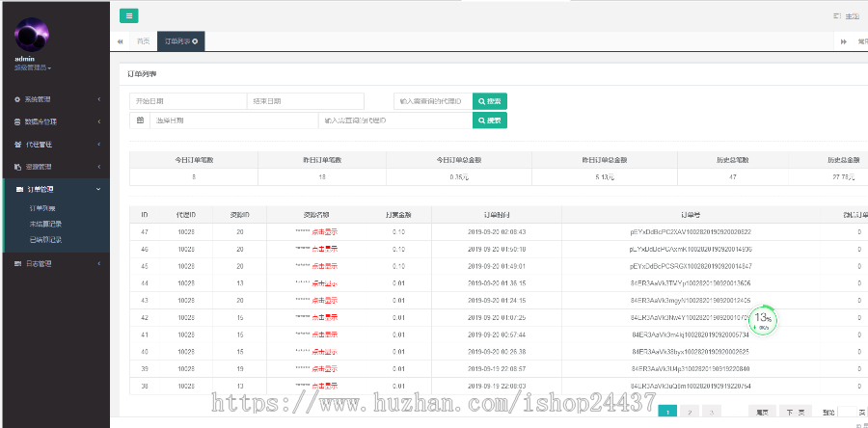The image size is (868, 428).
Task: Close the 订单列表 tab via its x icon
Action: pyautogui.click(x=196, y=41)
